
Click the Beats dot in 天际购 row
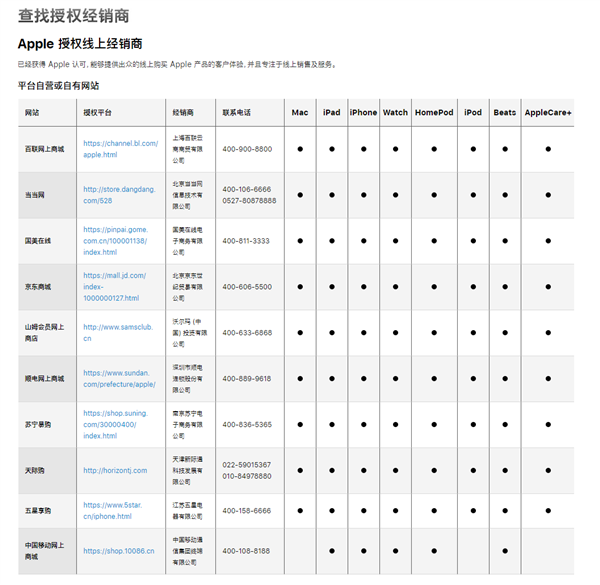click(x=505, y=471)
